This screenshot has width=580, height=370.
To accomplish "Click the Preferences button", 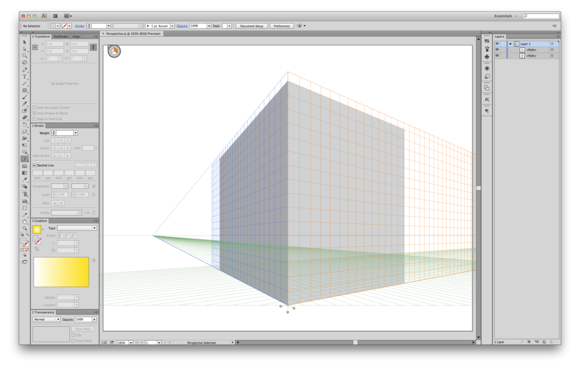I will [282, 26].
